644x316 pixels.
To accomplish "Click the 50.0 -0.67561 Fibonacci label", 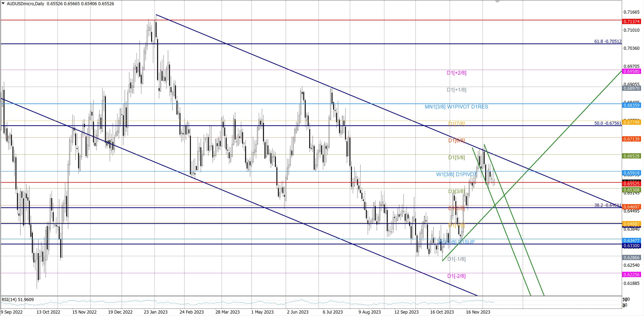I will 608,123.
